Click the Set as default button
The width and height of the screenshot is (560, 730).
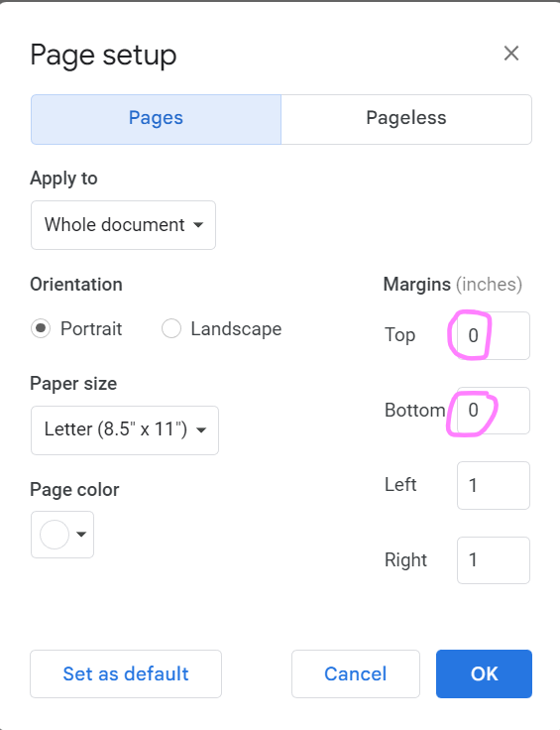[126, 673]
